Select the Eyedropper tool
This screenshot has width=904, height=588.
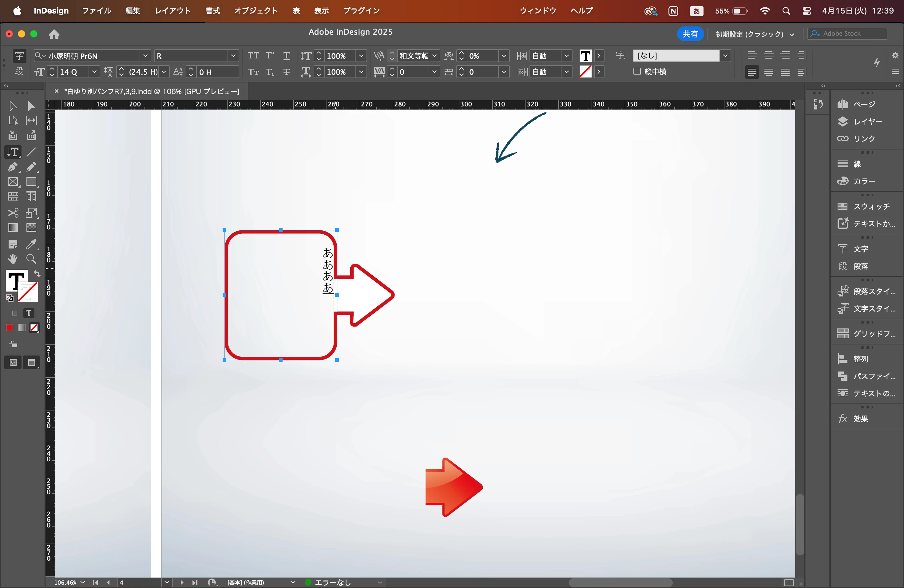[31, 244]
